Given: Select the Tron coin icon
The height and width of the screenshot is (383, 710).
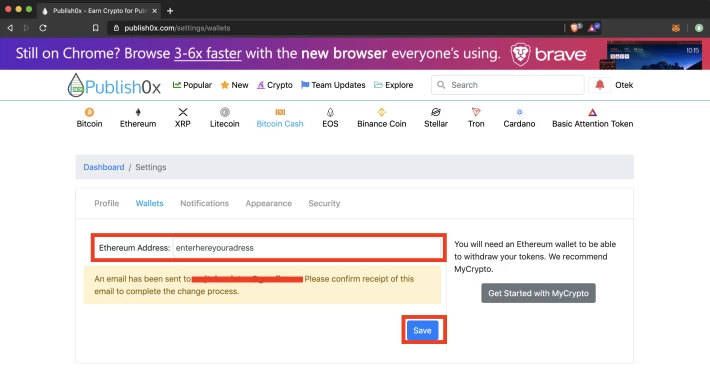Looking at the screenshot, I should pos(476,112).
